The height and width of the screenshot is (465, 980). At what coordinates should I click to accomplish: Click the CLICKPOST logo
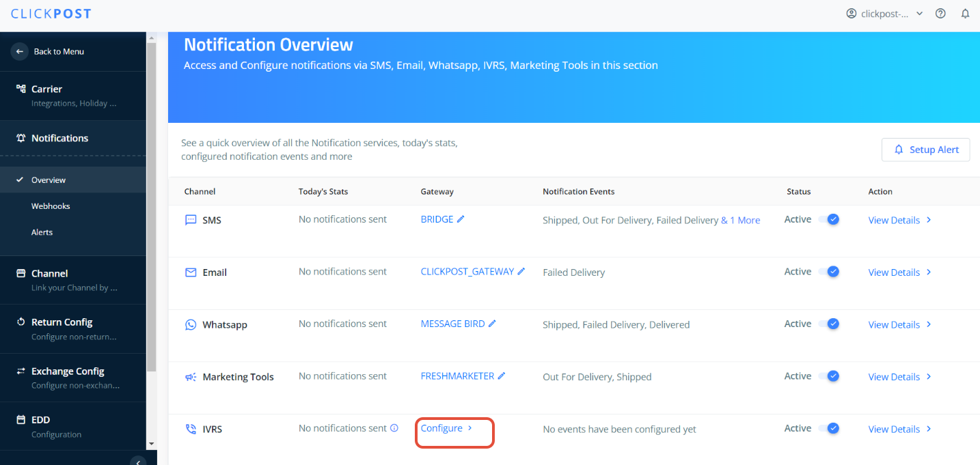point(51,14)
